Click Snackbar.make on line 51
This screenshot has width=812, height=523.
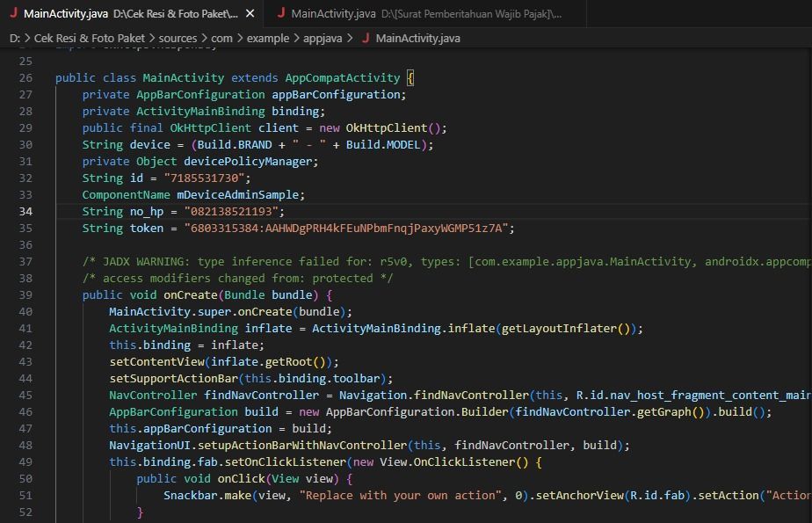coord(207,496)
